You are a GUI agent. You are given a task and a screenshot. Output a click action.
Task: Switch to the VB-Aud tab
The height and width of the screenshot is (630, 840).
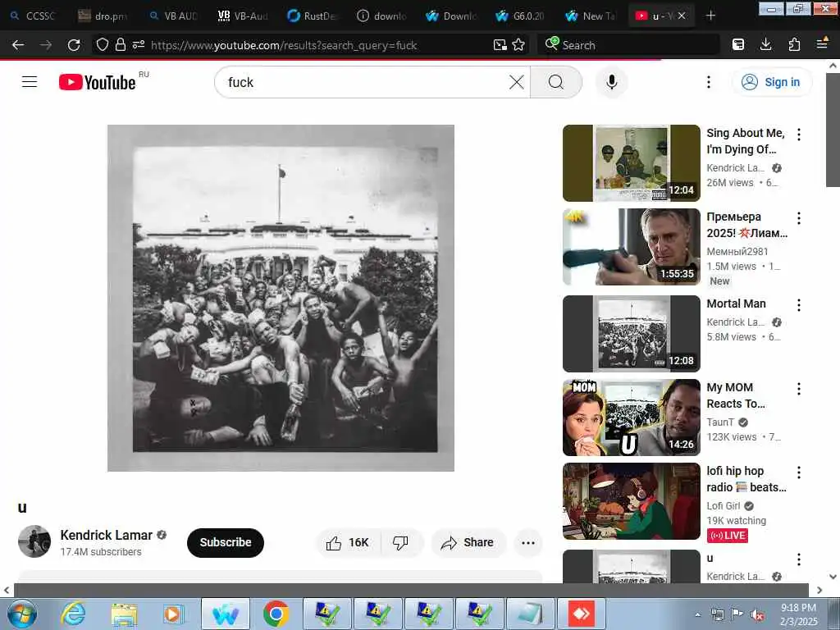point(243,16)
